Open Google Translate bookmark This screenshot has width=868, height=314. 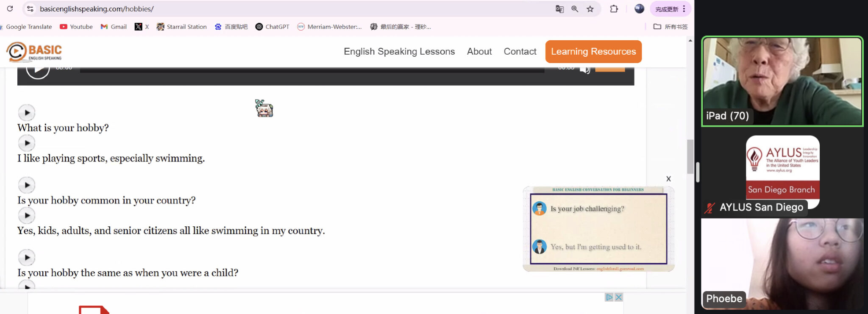[x=26, y=27]
